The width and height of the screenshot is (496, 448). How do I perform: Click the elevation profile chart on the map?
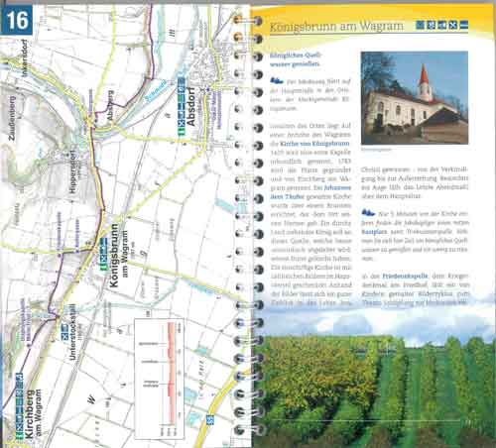159,379
